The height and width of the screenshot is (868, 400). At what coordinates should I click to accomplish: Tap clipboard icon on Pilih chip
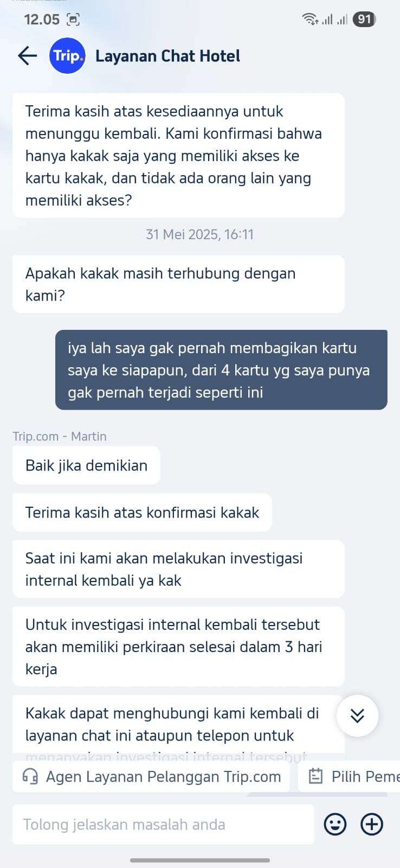click(x=315, y=776)
